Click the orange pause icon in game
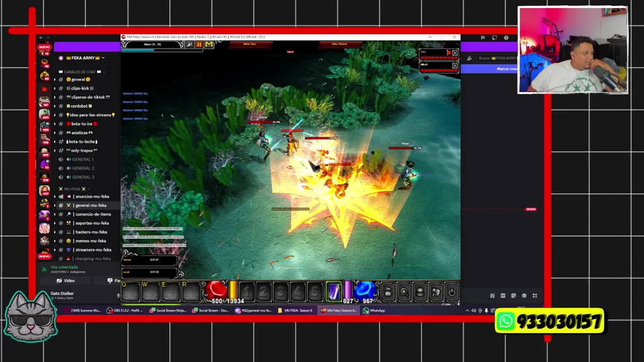Viewport: 644px width, 362px height. click(x=199, y=45)
